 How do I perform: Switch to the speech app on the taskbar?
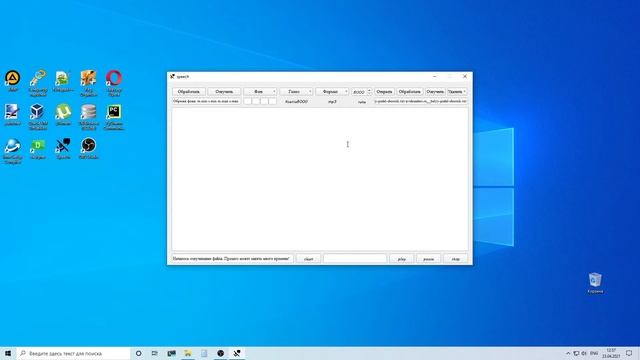pos(237,353)
